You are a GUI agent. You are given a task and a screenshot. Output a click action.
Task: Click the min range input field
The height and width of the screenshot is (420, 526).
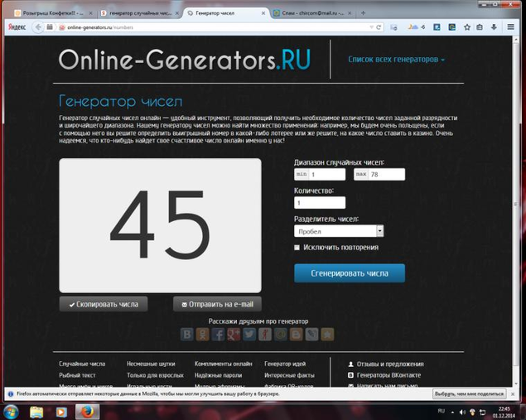pos(320,175)
